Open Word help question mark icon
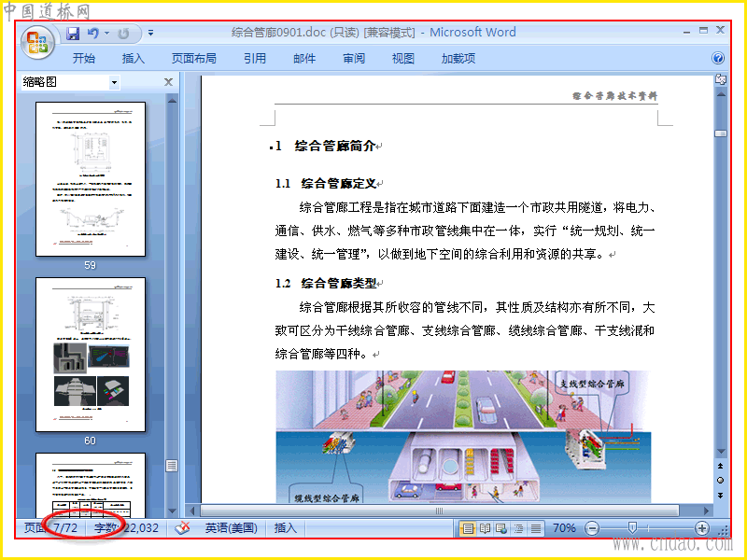The width and height of the screenshot is (747, 560). pos(718,58)
